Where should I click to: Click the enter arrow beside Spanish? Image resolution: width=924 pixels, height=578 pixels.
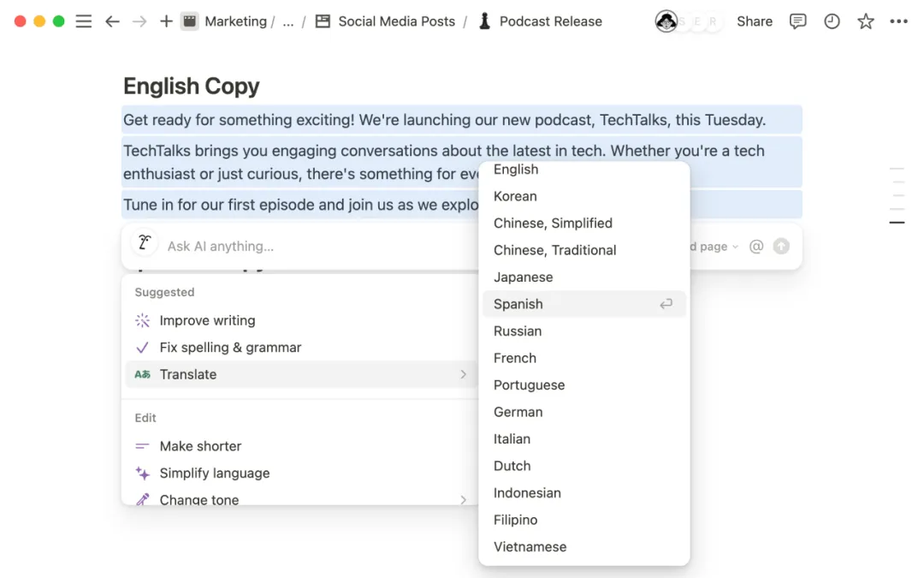click(x=666, y=304)
